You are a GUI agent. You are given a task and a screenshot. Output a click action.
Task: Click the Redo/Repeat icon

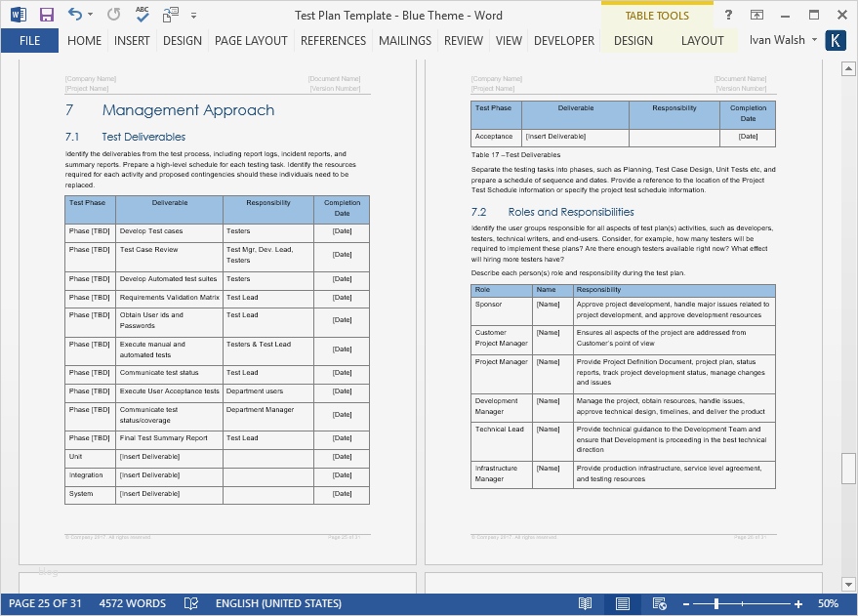(113, 15)
